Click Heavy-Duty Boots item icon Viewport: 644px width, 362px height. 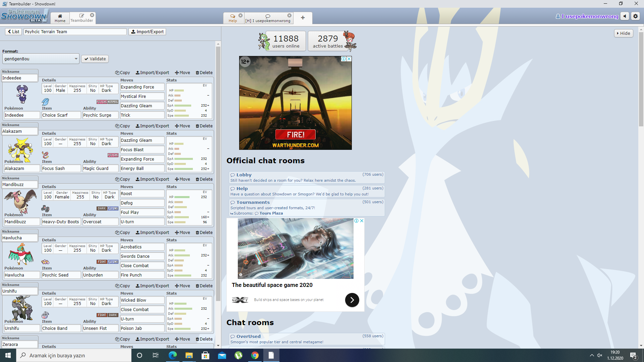[45, 208]
